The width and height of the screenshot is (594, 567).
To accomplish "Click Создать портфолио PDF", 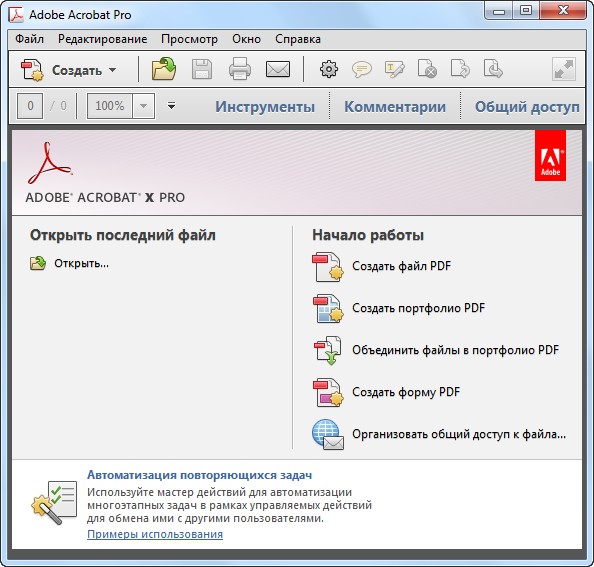I will 419,308.
